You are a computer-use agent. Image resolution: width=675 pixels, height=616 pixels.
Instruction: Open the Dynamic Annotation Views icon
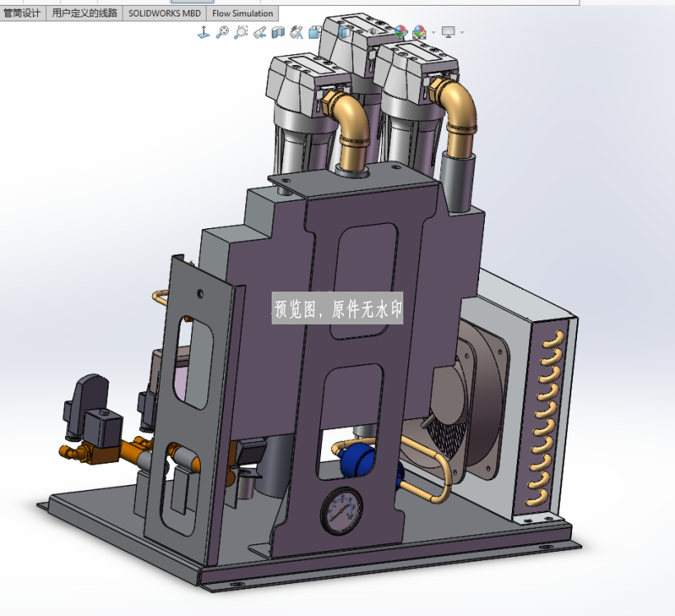[297, 32]
